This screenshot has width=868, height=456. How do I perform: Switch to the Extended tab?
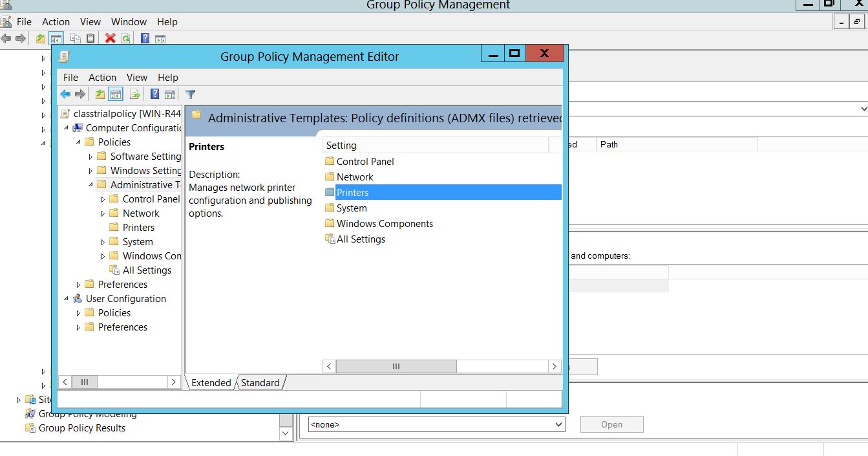(211, 383)
